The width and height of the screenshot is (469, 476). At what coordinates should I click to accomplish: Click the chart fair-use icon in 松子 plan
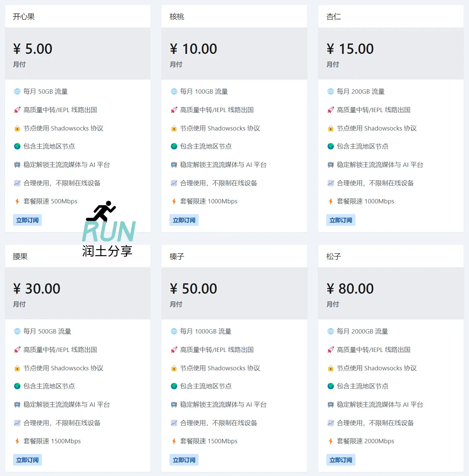[x=331, y=422]
